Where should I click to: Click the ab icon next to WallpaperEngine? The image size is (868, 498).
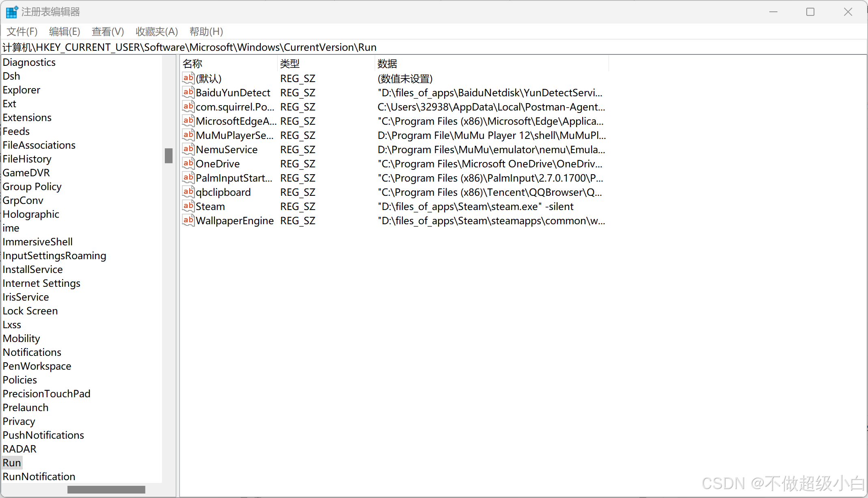pos(188,220)
